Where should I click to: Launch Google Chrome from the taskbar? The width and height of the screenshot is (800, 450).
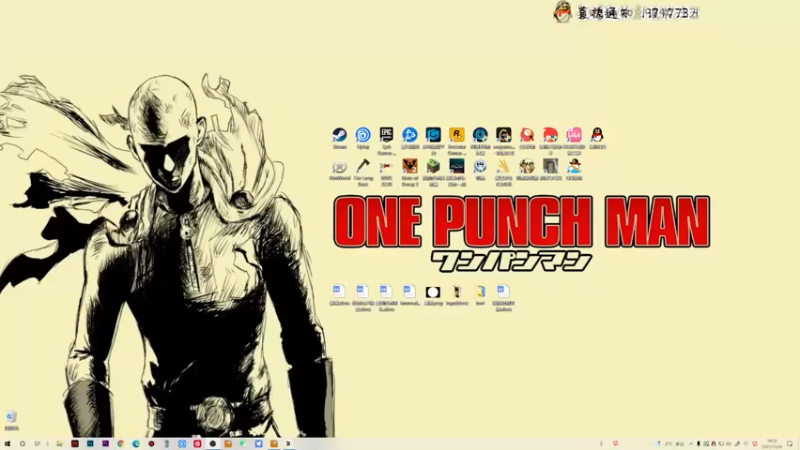[121, 444]
